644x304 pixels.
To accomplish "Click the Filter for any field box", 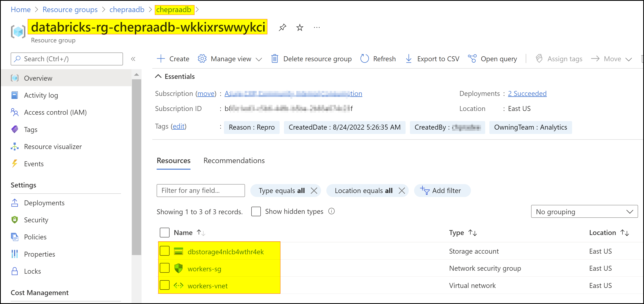I will click(x=200, y=191).
